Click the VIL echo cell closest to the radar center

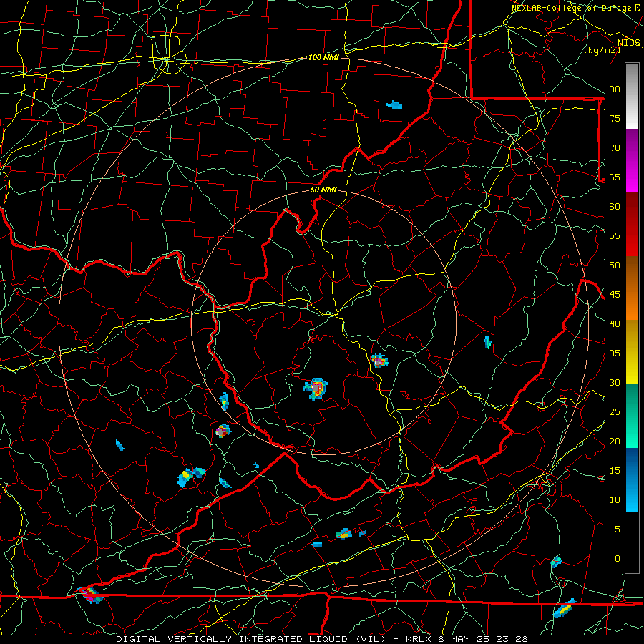point(316,389)
